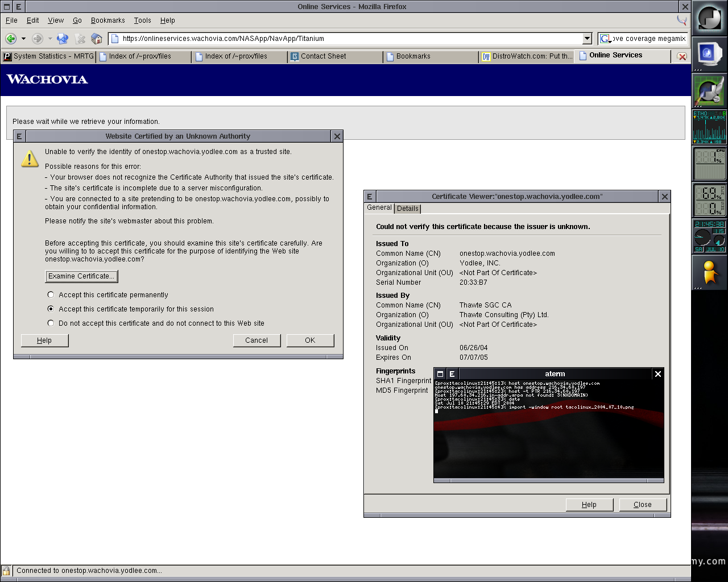Click the shade button in aterm title bar
Viewport: 728px width, 582px height.
(x=440, y=374)
